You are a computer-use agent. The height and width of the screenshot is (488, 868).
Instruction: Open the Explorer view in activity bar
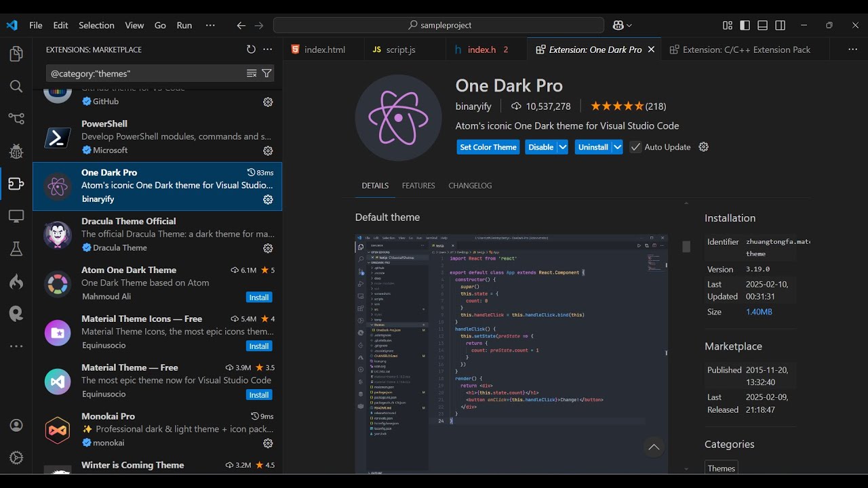(16, 54)
